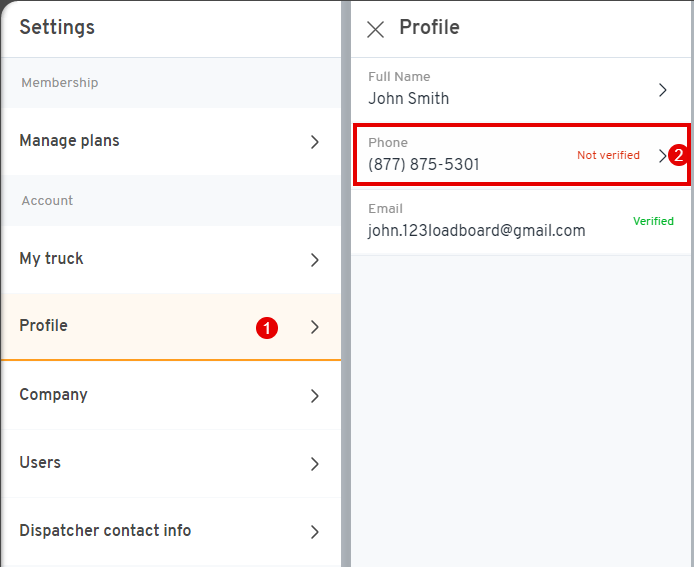The height and width of the screenshot is (567, 694).
Task: Click the Not verified phone status
Action: point(608,155)
